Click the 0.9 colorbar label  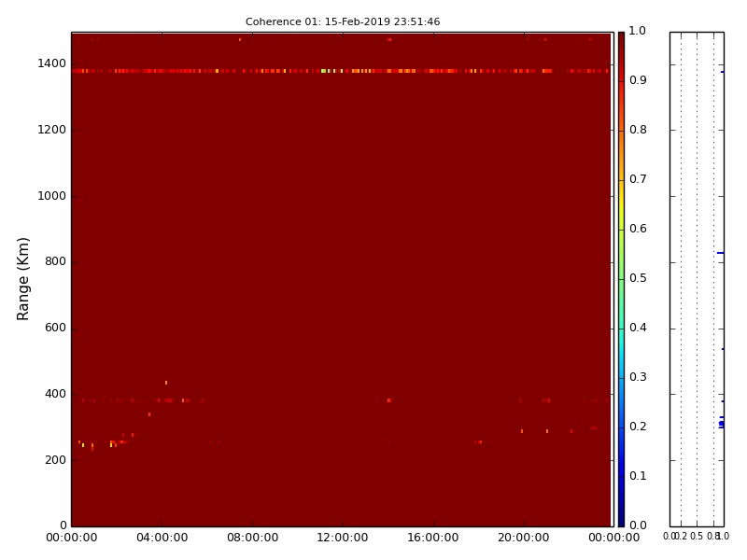click(638, 80)
